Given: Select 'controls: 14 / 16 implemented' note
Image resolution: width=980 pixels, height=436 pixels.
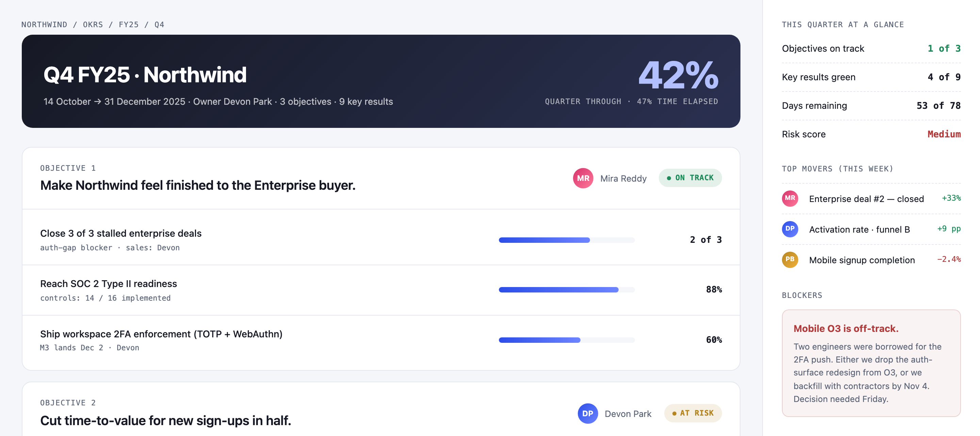Looking at the screenshot, I should click(x=105, y=298).
